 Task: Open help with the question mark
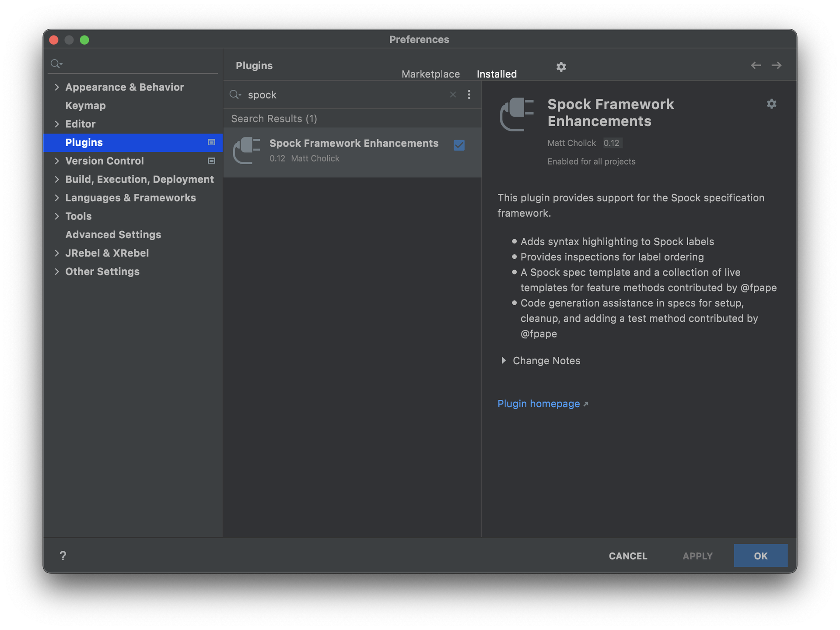tap(63, 556)
